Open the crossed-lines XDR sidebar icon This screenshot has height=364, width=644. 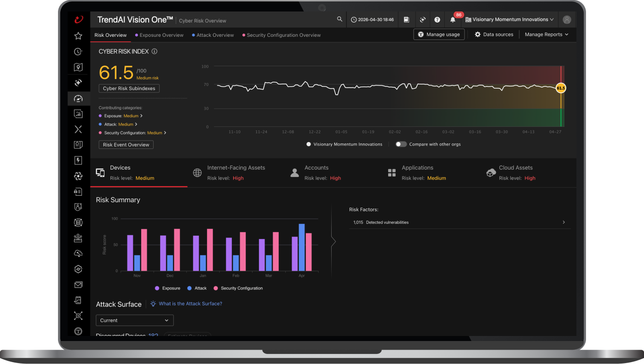(x=78, y=129)
